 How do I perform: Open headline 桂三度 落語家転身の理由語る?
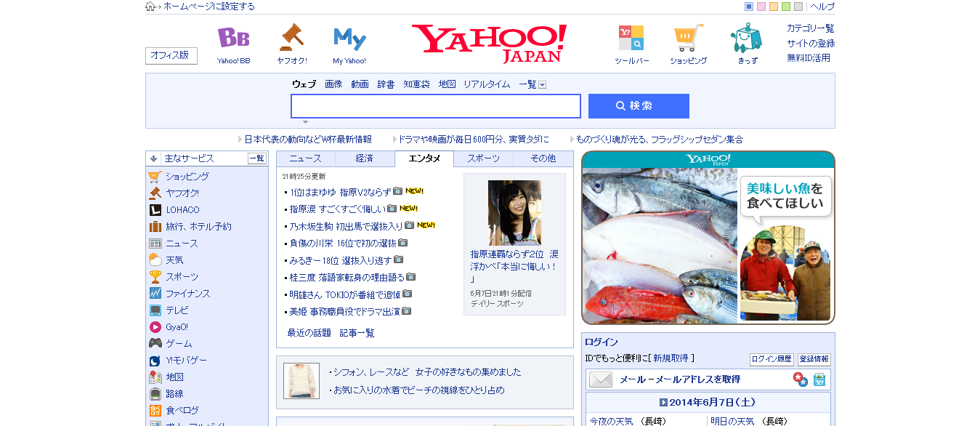347,277
